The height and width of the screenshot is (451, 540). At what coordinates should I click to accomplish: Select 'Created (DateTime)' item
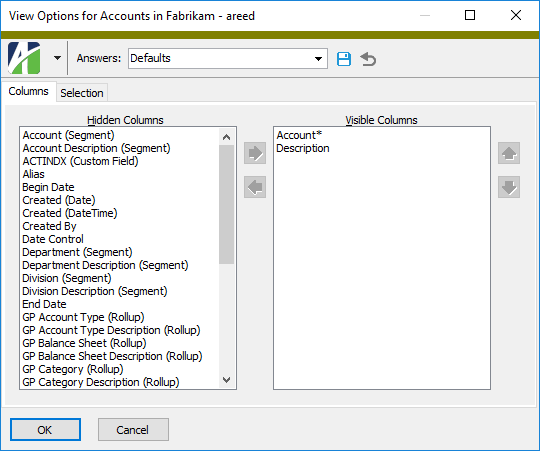click(x=70, y=213)
